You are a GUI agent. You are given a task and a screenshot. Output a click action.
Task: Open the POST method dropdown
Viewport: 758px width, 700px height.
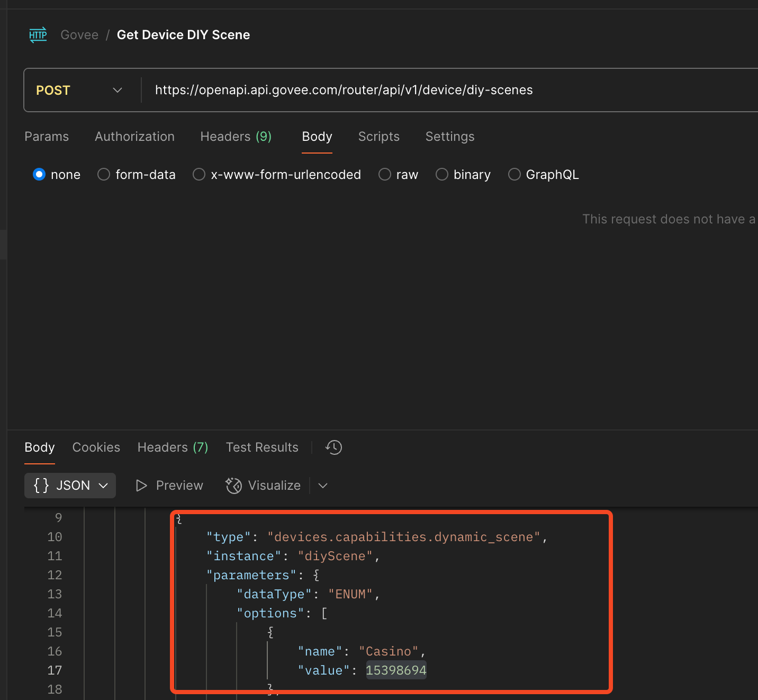(79, 90)
